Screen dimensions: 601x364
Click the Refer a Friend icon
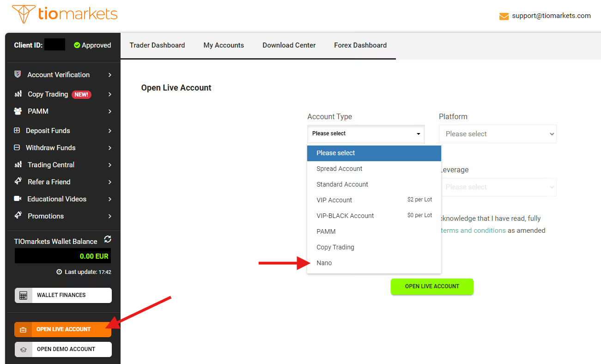point(18,182)
